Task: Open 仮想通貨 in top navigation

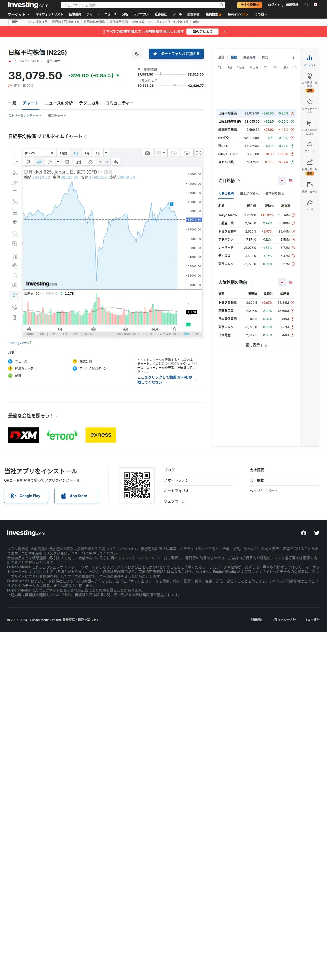Action: click(x=75, y=15)
